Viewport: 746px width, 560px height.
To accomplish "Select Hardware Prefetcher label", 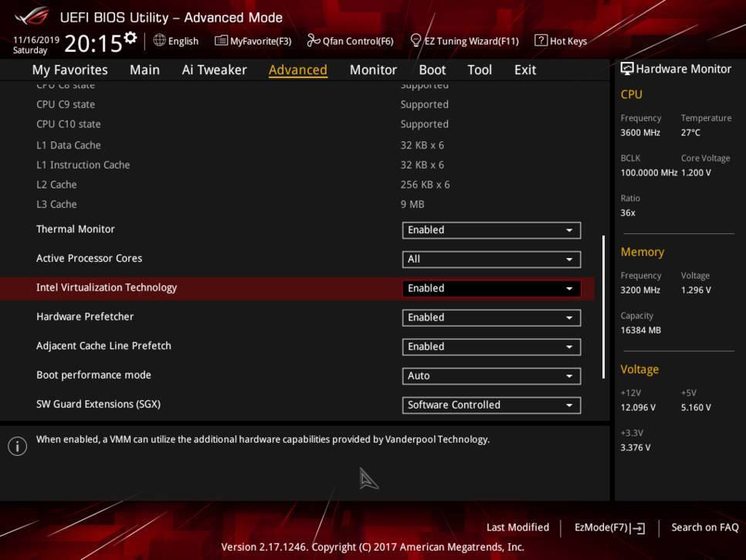I will tap(85, 317).
